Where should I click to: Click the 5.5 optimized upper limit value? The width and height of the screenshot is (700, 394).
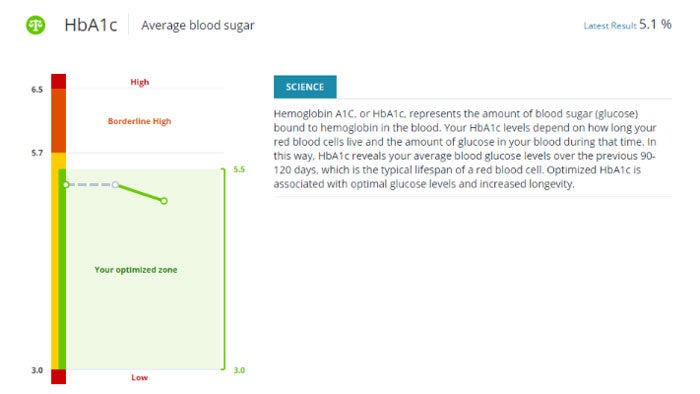point(239,169)
